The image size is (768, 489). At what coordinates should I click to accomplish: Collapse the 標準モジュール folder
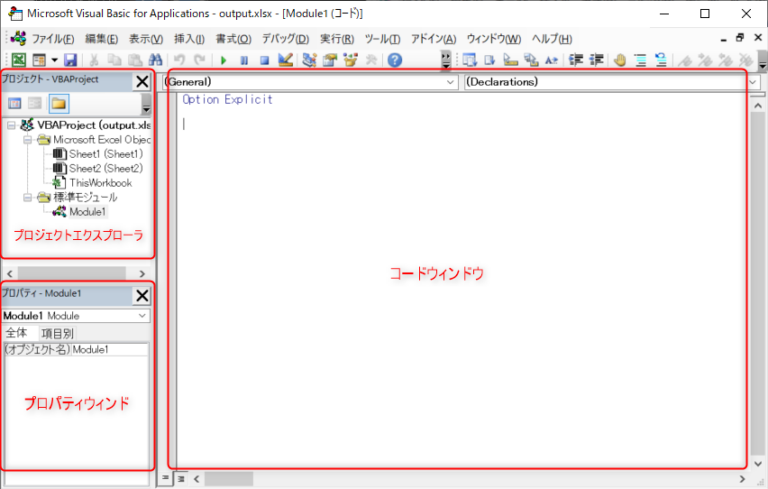[29, 198]
